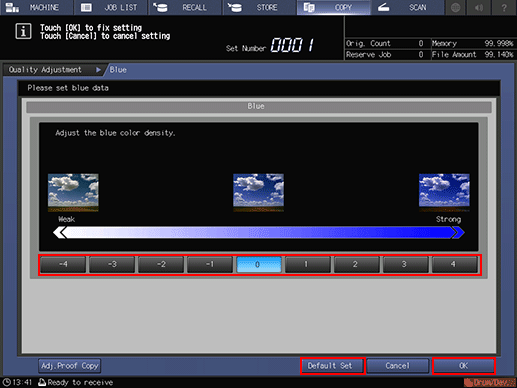Image resolution: width=517 pixels, height=388 pixels.
Task: Click the speaker sound icon
Action: tap(479, 7)
